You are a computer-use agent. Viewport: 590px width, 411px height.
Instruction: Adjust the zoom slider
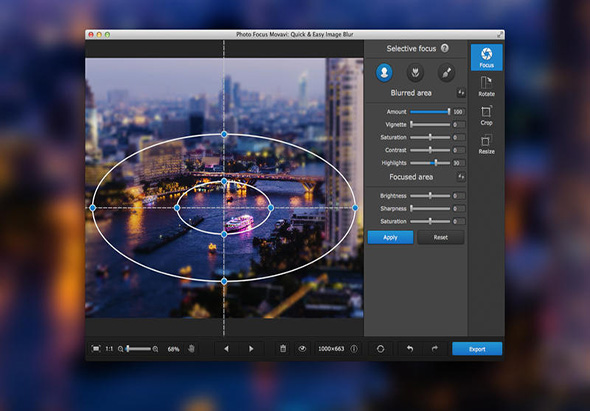(x=138, y=349)
